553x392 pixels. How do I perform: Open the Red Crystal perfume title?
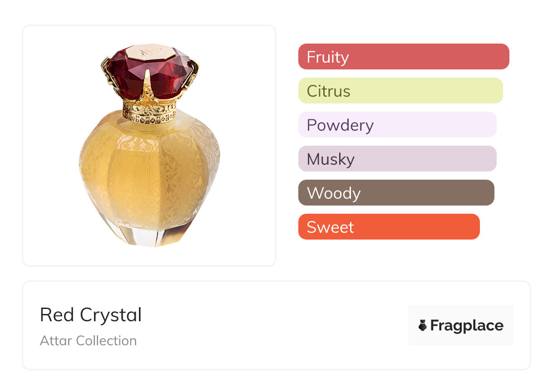pos(91,315)
